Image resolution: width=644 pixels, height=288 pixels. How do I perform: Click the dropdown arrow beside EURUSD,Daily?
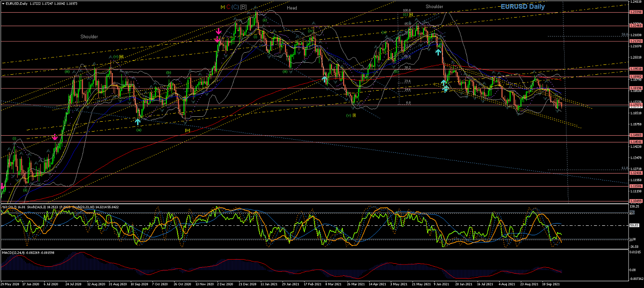pos(2,4)
